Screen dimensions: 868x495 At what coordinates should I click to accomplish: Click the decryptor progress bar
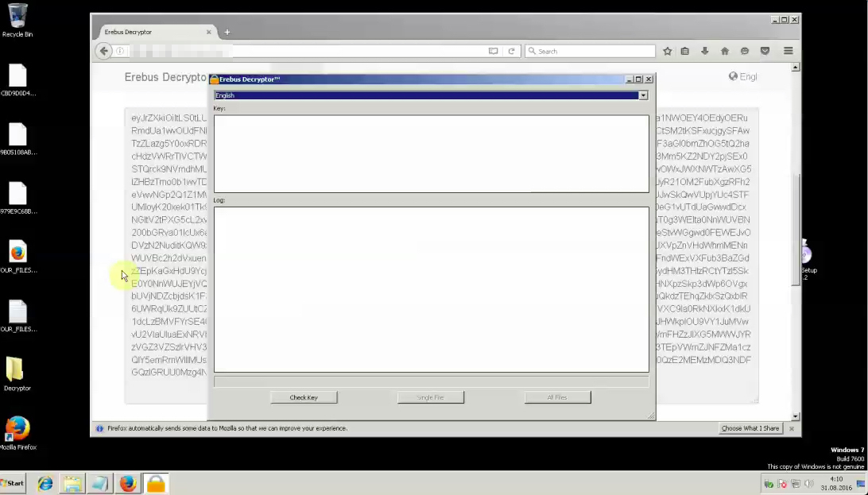[x=432, y=381]
